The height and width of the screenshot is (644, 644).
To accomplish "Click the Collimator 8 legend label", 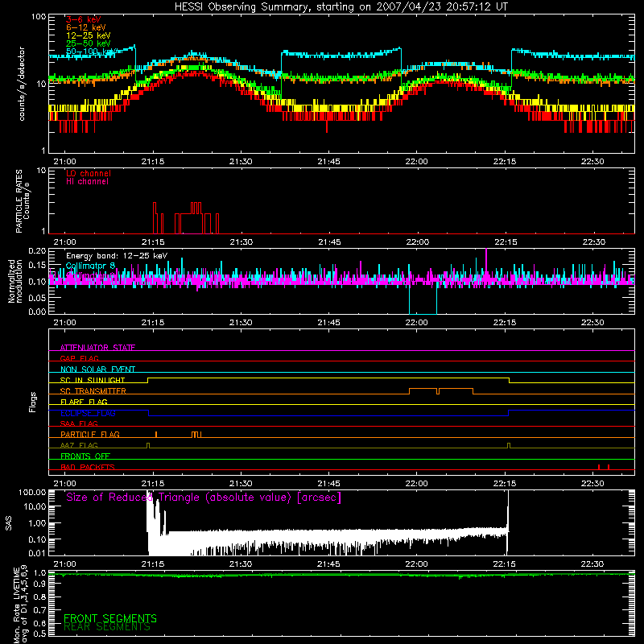I will [90, 266].
